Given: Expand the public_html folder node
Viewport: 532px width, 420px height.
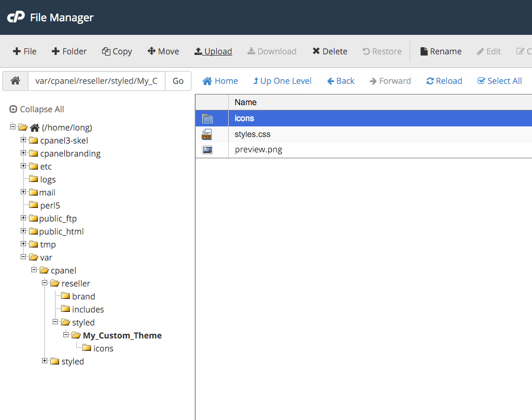Looking at the screenshot, I should coord(24,231).
